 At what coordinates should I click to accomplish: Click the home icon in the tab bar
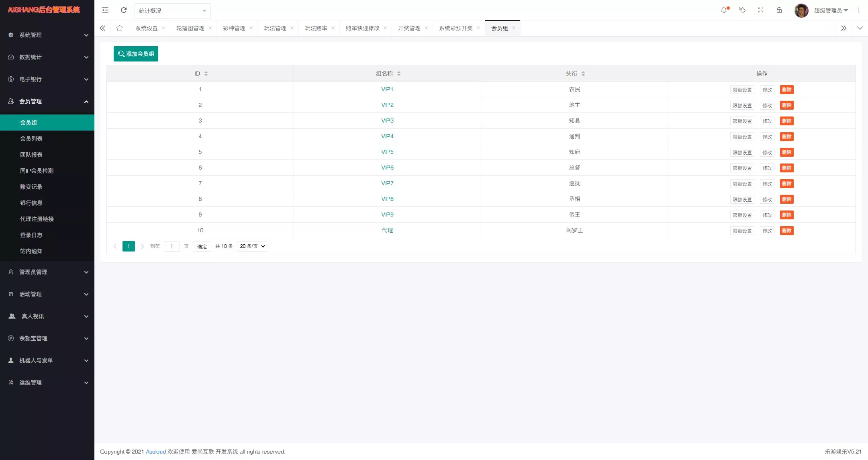(x=119, y=28)
